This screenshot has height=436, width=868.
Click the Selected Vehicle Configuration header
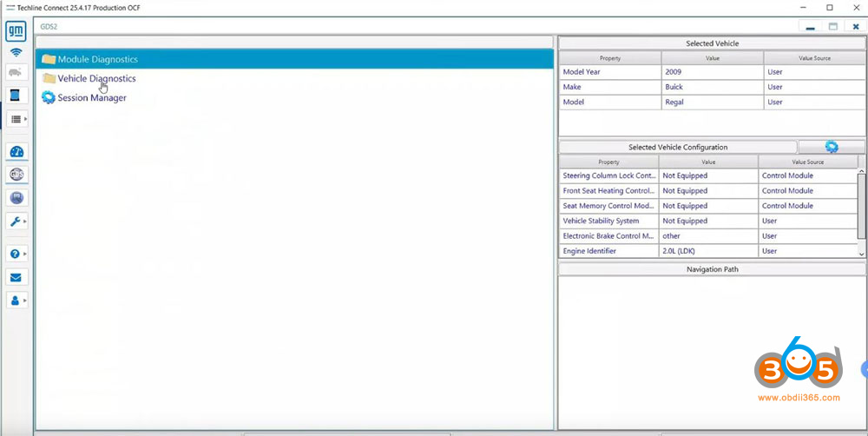pos(677,147)
